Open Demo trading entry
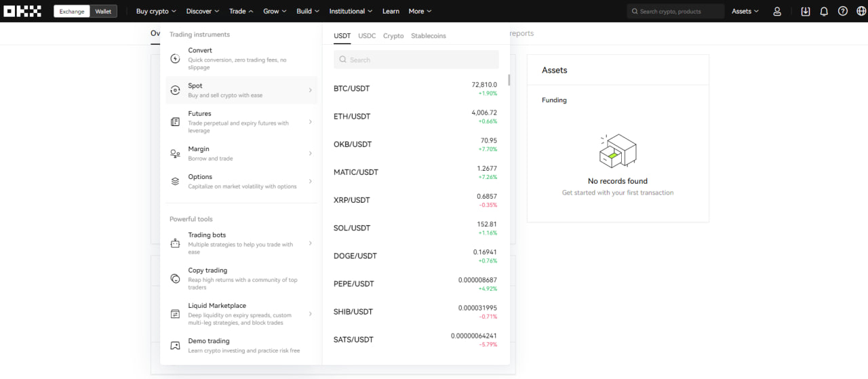 point(241,346)
